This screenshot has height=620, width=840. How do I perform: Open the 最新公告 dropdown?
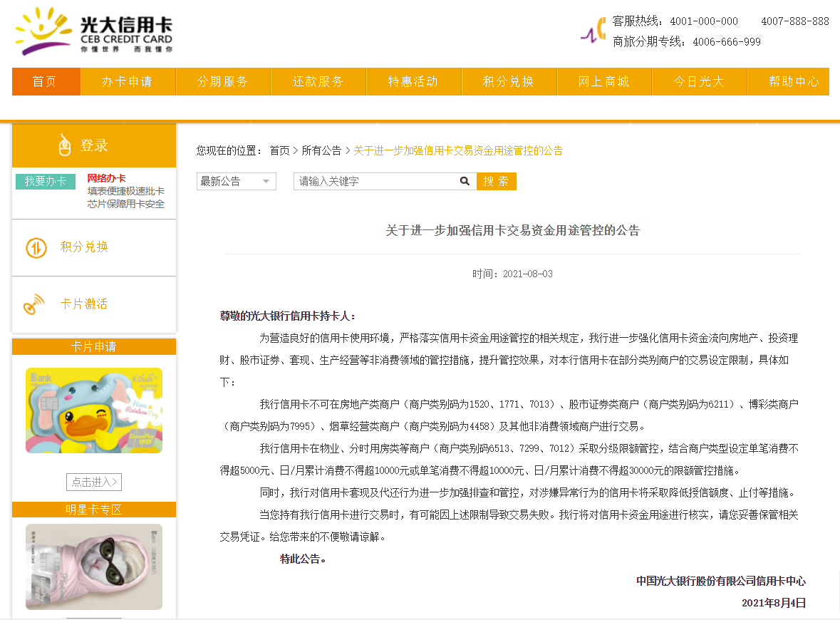[237, 181]
